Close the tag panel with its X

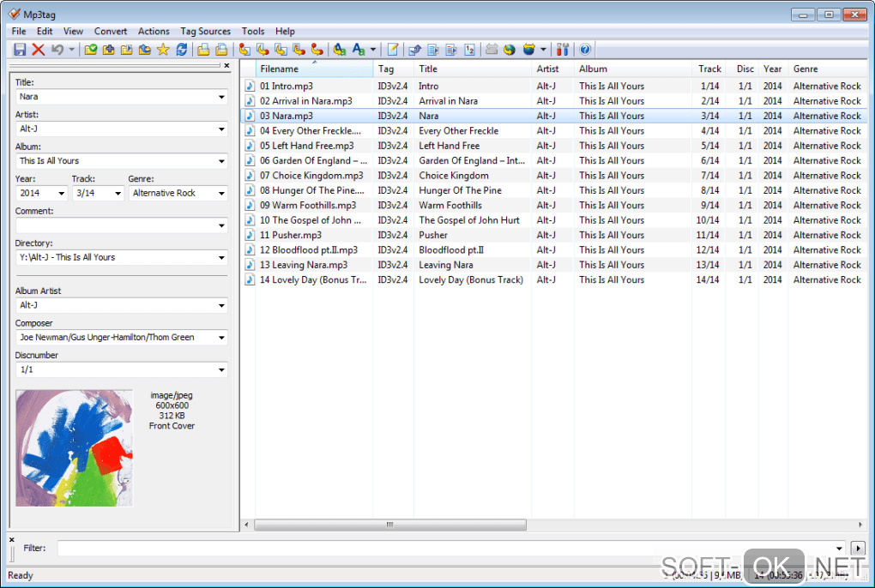point(226,66)
